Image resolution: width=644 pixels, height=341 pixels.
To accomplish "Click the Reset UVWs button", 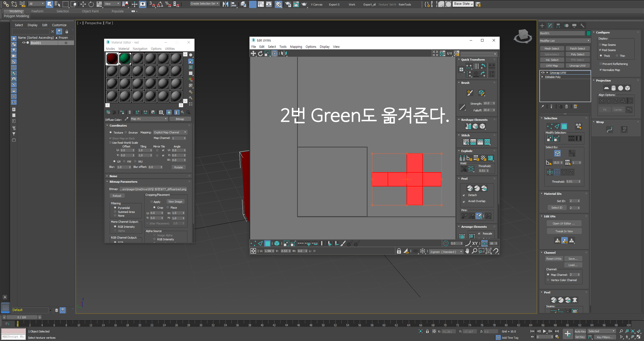I will [554, 259].
